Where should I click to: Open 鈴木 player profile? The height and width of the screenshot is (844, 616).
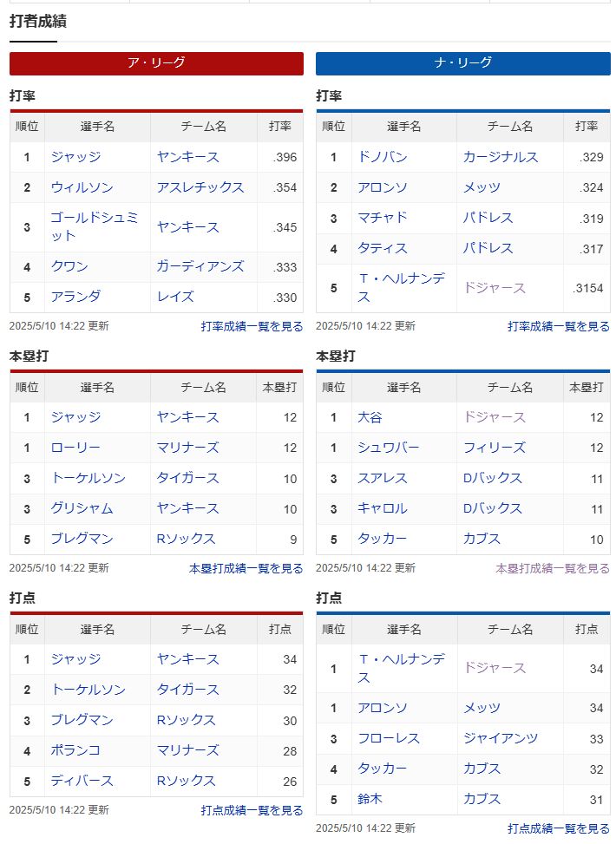(x=370, y=799)
